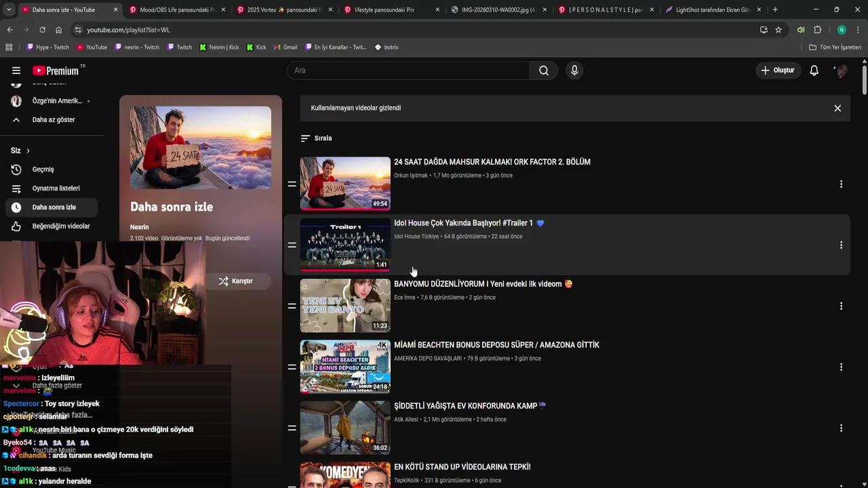
Task: Open Orkun Işıtmak channel link
Action: [x=411, y=176]
